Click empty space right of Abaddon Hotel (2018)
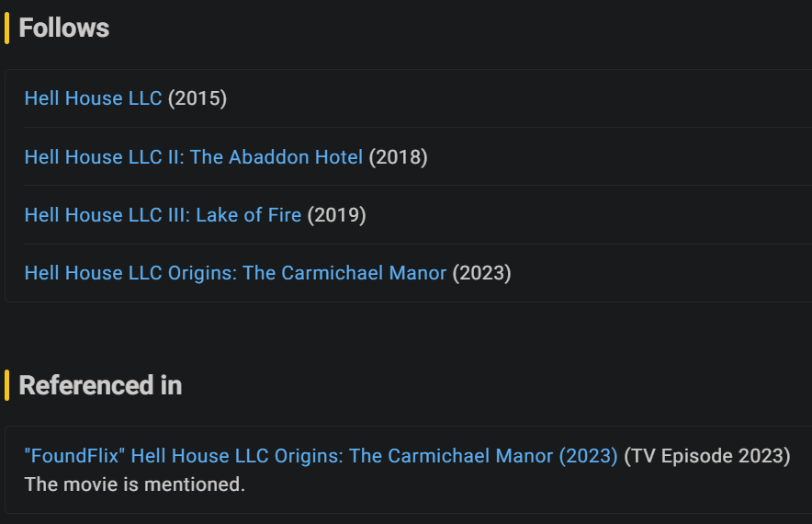Viewport: 812px width, 524px height. click(615, 157)
